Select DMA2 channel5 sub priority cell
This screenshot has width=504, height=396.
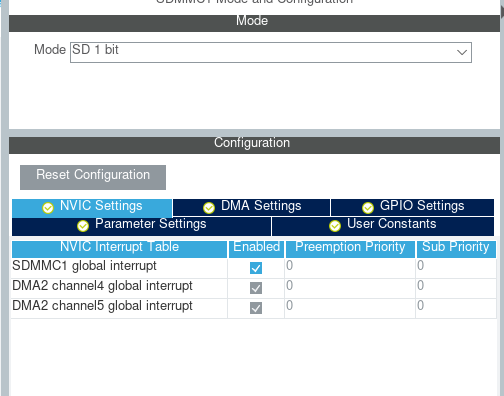point(456,308)
